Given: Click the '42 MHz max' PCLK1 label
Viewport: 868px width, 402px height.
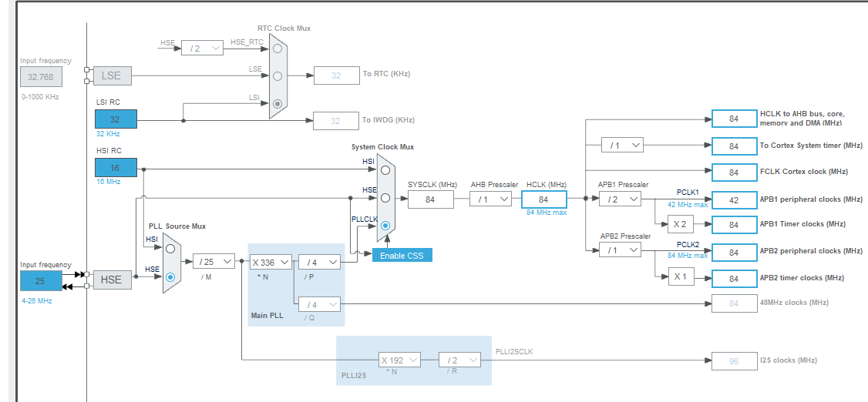Looking at the screenshot, I should tap(688, 205).
